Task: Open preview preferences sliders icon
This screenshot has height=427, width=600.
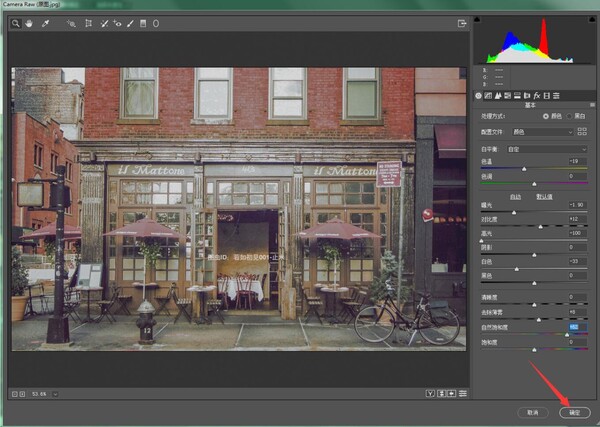Action: (x=463, y=393)
